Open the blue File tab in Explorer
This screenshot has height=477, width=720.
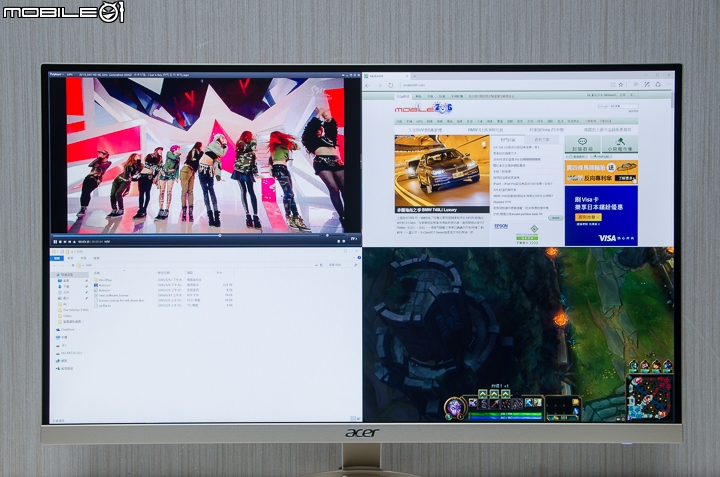point(56,258)
